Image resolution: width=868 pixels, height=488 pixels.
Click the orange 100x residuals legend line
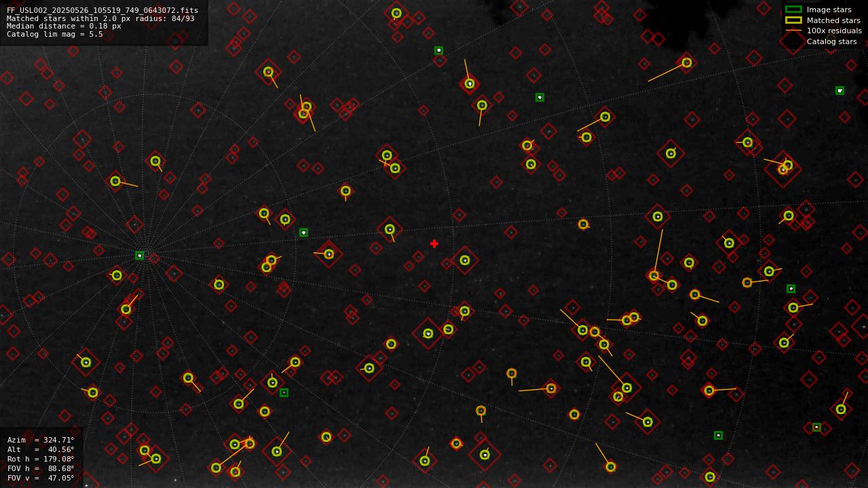tap(793, 31)
